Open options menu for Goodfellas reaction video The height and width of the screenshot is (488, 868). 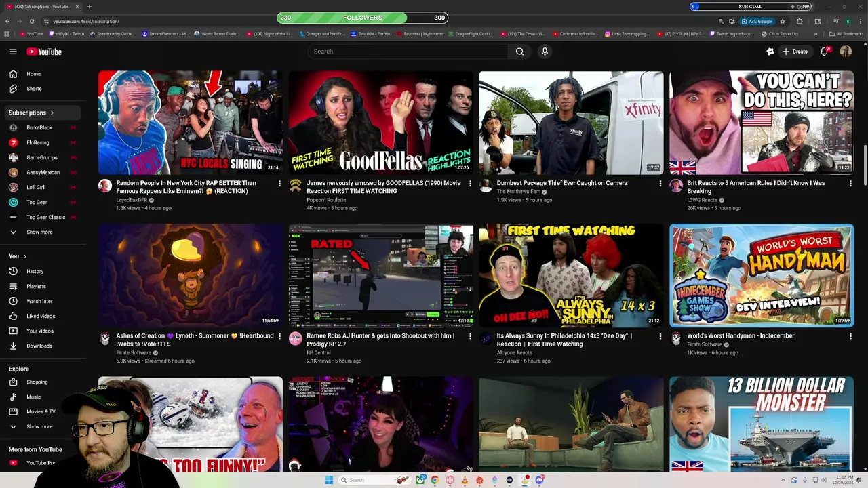470,183
